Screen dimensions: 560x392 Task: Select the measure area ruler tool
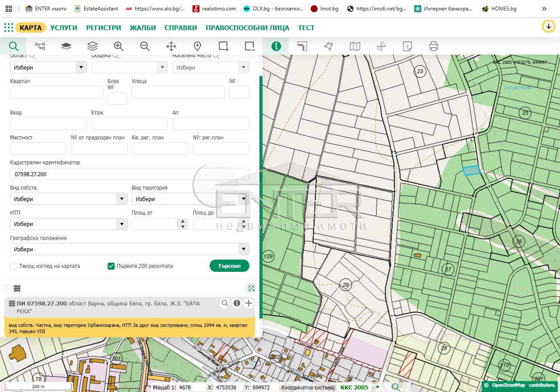click(302, 46)
